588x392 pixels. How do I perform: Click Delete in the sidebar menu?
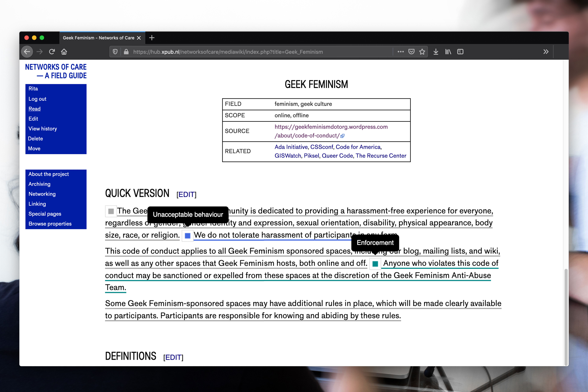(35, 139)
